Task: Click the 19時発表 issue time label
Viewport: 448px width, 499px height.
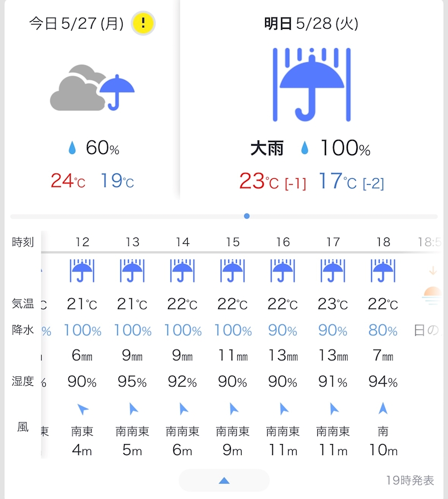Action: point(410,480)
